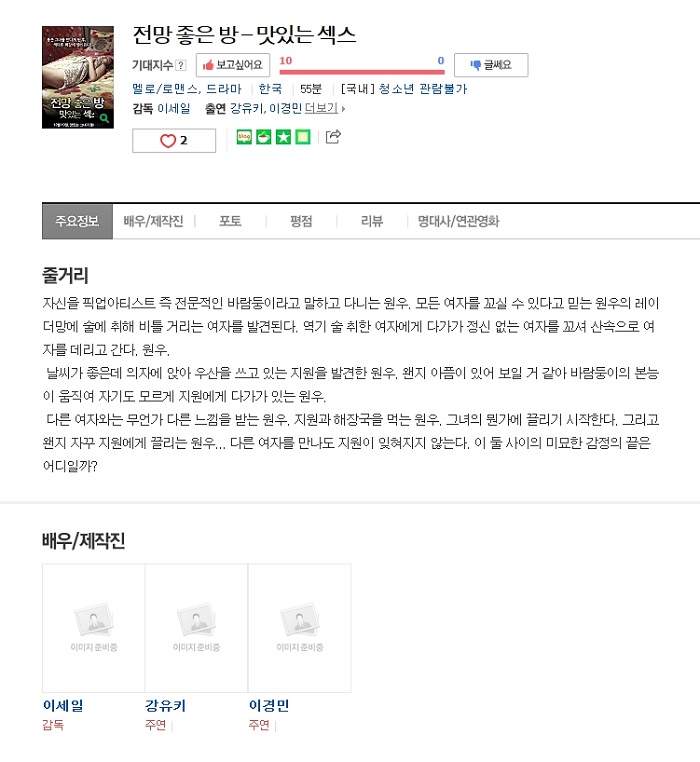Expand the cast list with 더보기
Image resolution: width=700 pixels, height=762 pixels.
coord(324,108)
